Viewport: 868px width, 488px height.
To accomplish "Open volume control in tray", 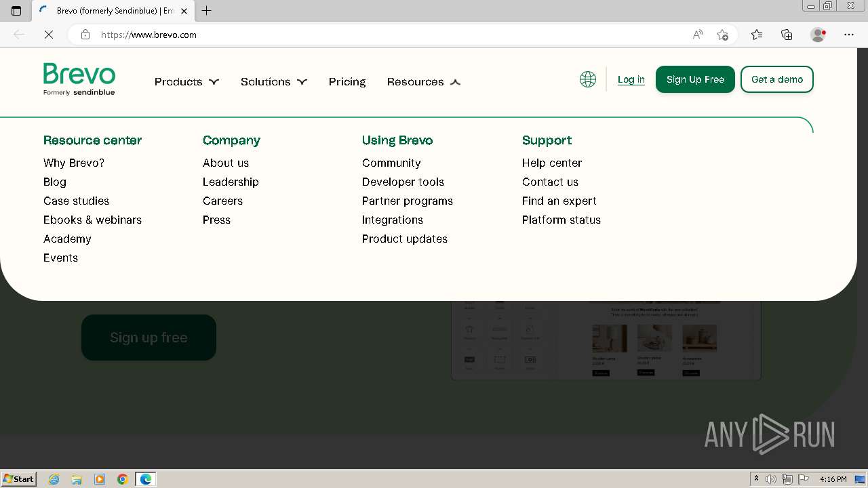I will [771, 479].
